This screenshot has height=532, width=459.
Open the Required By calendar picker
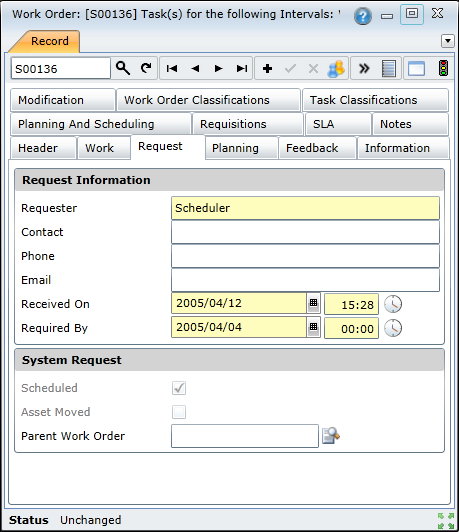(313, 327)
